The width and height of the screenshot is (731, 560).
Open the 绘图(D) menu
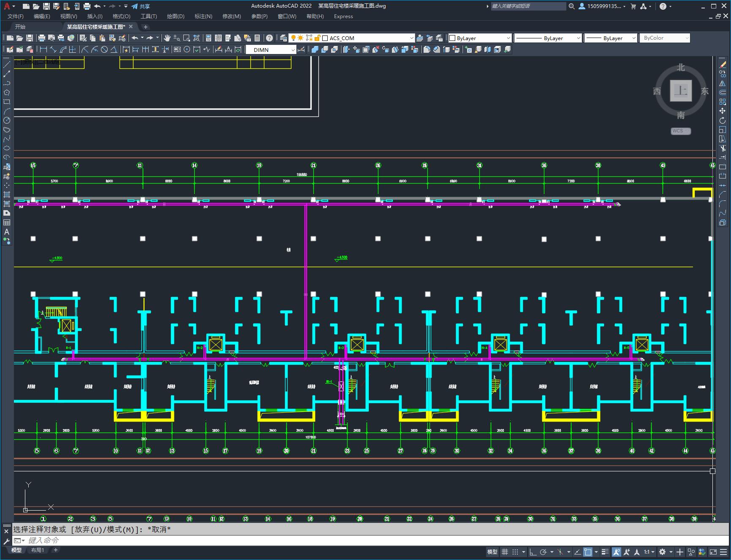tap(176, 16)
